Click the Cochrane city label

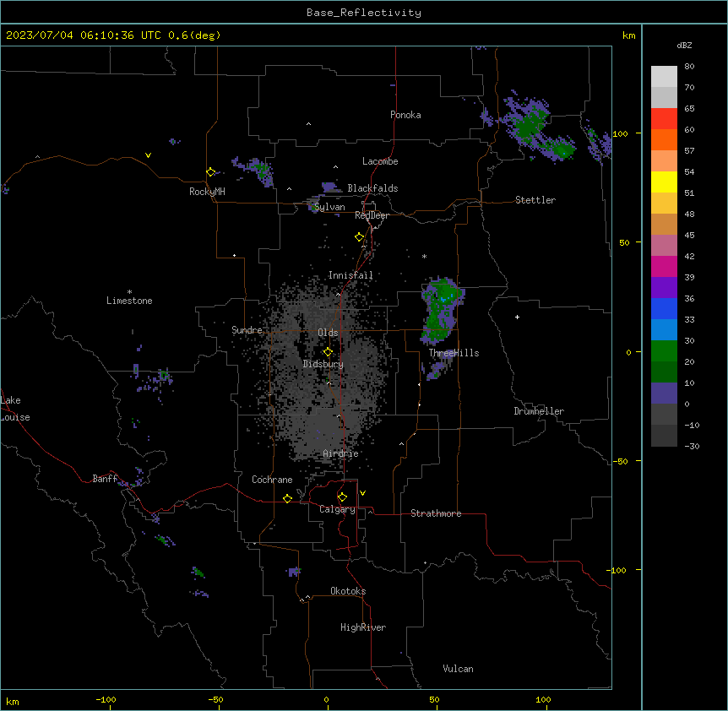(272, 480)
